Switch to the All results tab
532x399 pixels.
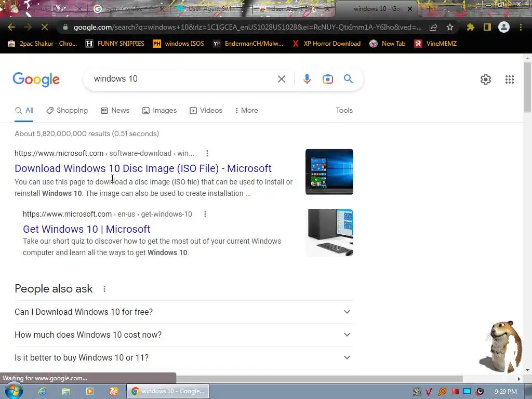(24, 110)
